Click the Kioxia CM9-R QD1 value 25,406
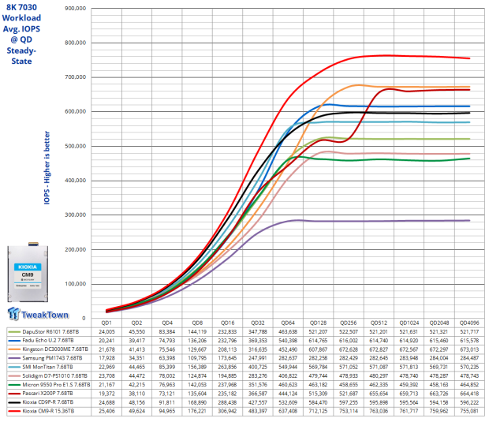Screen dimensions: 489x448 pos(106,411)
